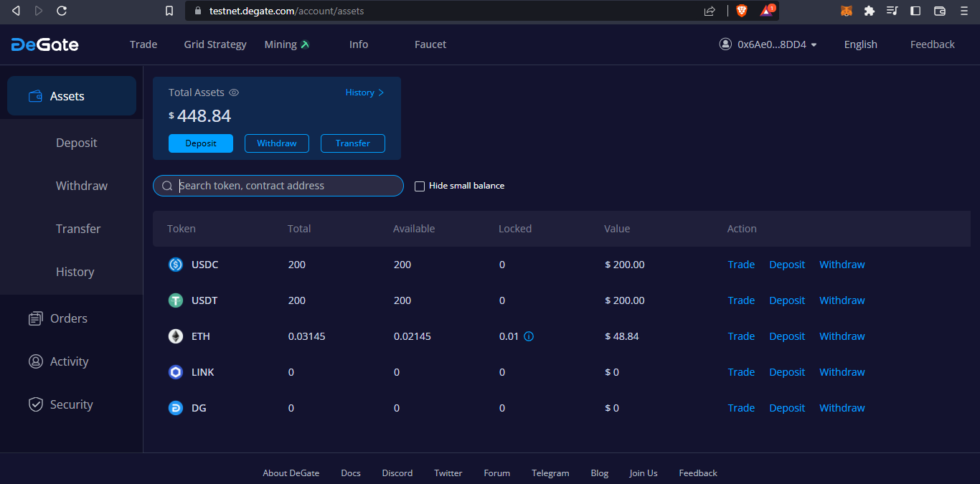Open the About DeGate footer link
This screenshot has width=980, height=484.
coord(291,473)
